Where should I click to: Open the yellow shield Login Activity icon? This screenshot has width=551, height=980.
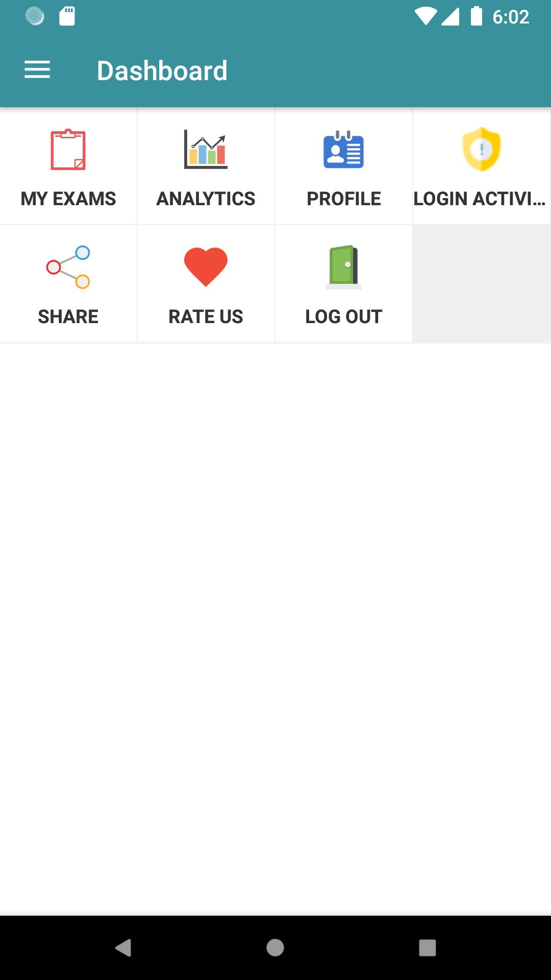pos(481,149)
